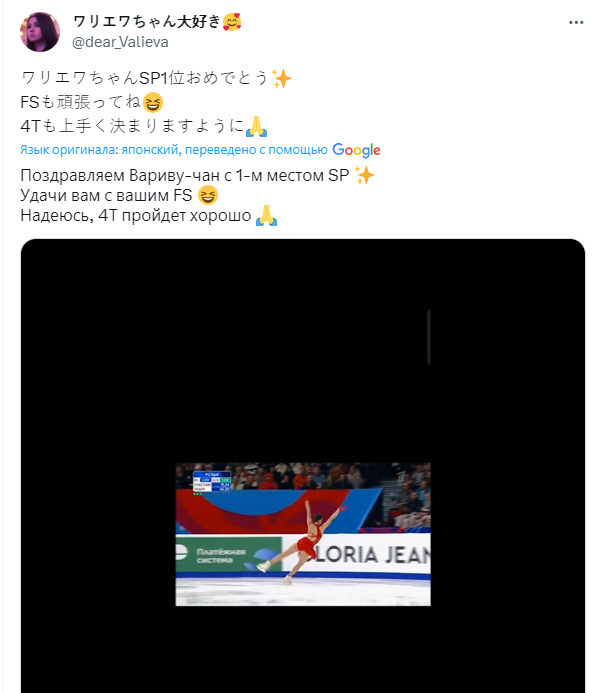Select the Japanese line starting with '4Tも上手く'
Screen dimensions: 595x693
pos(144,126)
